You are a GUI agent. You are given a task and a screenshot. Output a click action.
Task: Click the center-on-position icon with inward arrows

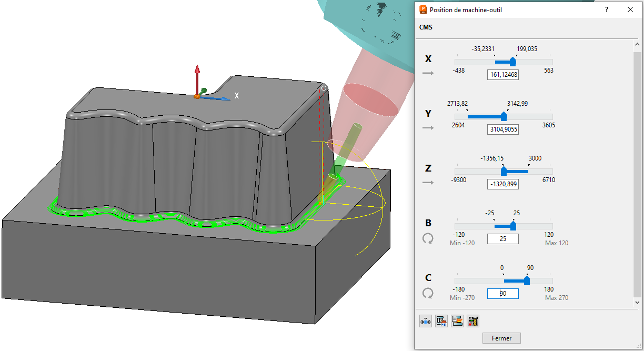point(426,321)
